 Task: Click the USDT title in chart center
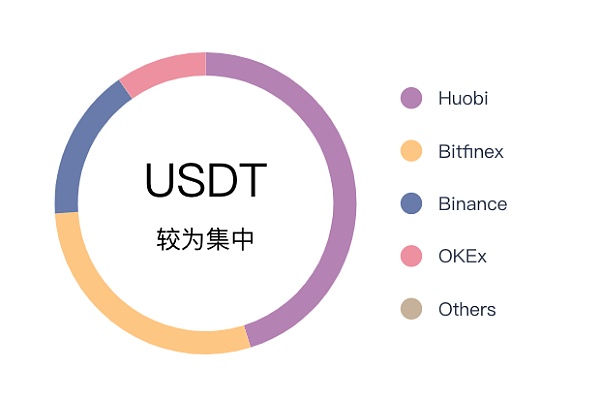click(x=206, y=180)
